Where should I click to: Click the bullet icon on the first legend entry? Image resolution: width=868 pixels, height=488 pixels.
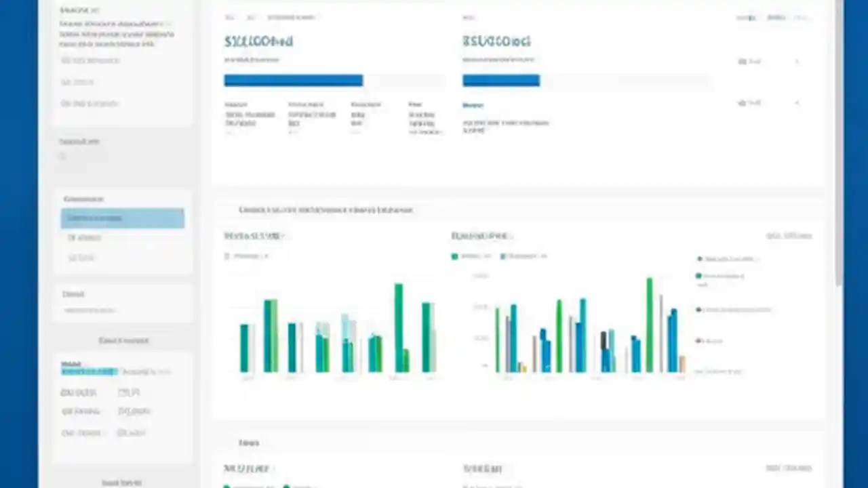pyautogui.click(x=698, y=258)
